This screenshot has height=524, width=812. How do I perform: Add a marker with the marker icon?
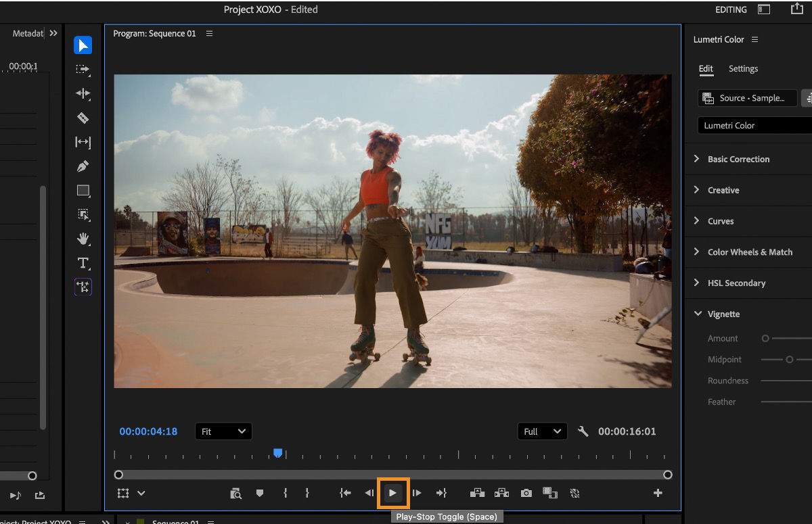pyautogui.click(x=259, y=494)
